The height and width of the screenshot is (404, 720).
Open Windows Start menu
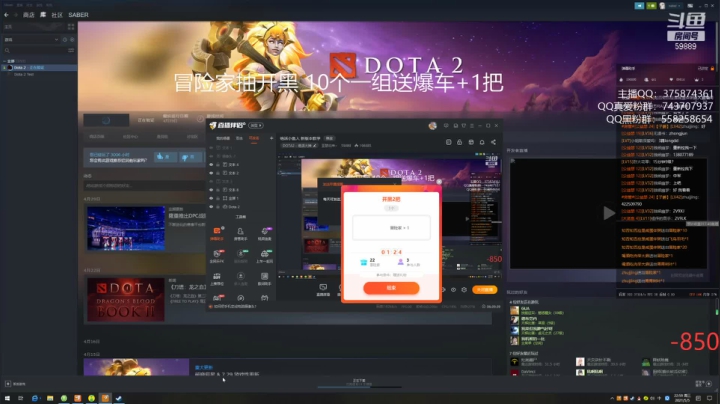(7, 398)
